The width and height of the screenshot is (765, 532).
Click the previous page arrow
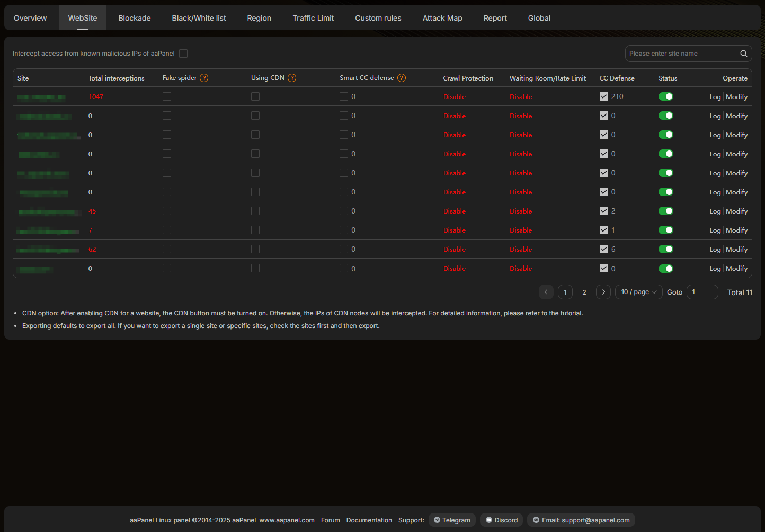tap(546, 292)
